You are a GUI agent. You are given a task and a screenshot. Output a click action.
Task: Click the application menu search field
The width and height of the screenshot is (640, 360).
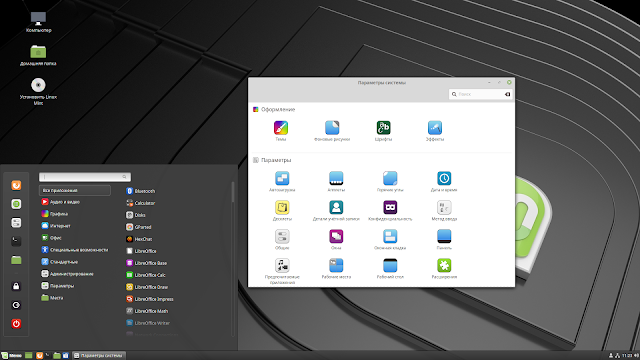[85, 177]
